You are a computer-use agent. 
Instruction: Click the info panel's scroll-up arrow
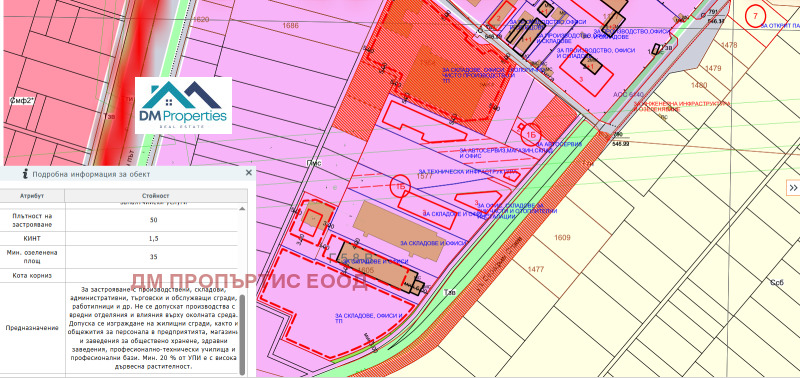pos(242,209)
